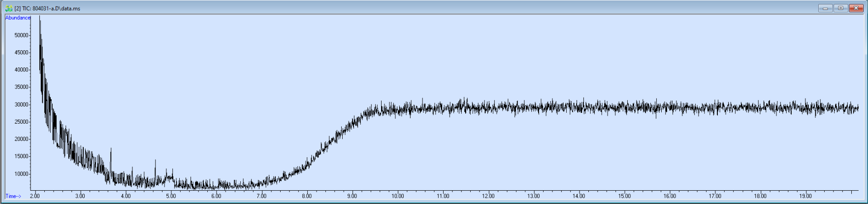The height and width of the screenshot is (204, 868).
Task: Click the 30000 abundance tick label
Action: coord(21,104)
